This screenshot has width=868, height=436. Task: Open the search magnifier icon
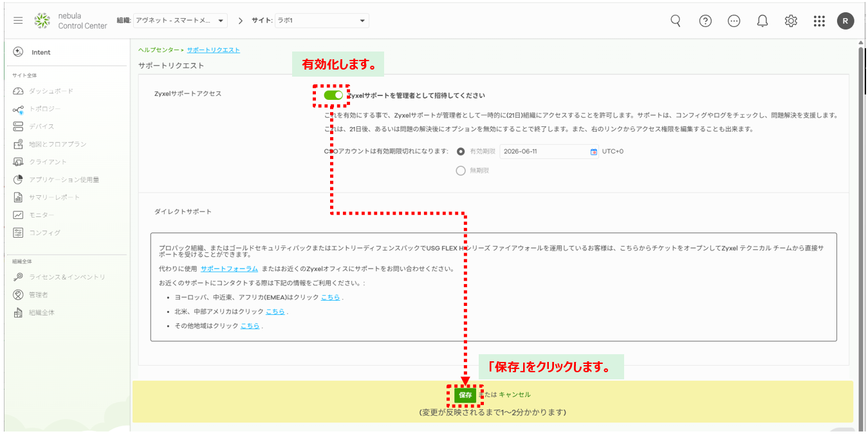(x=676, y=21)
